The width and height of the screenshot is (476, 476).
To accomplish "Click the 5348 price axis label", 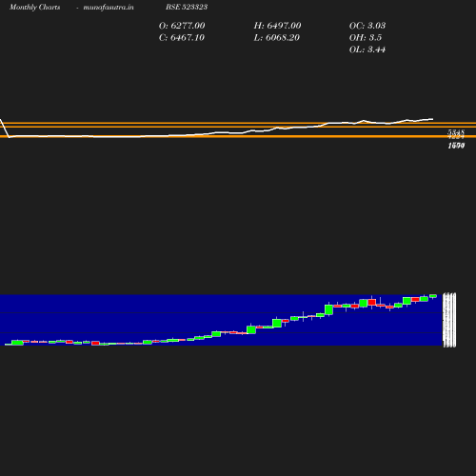I will [456, 132].
